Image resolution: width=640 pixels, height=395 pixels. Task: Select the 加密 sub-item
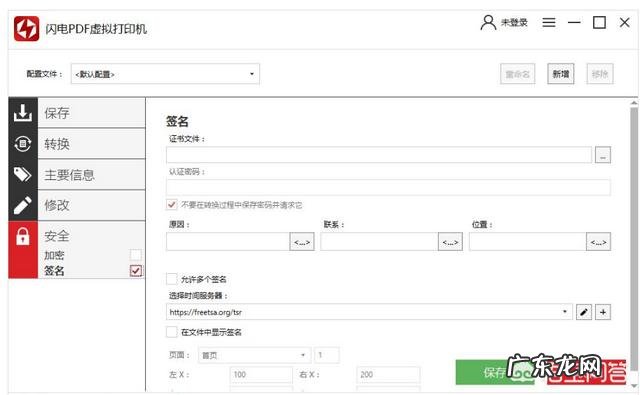(x=54, y=255)
